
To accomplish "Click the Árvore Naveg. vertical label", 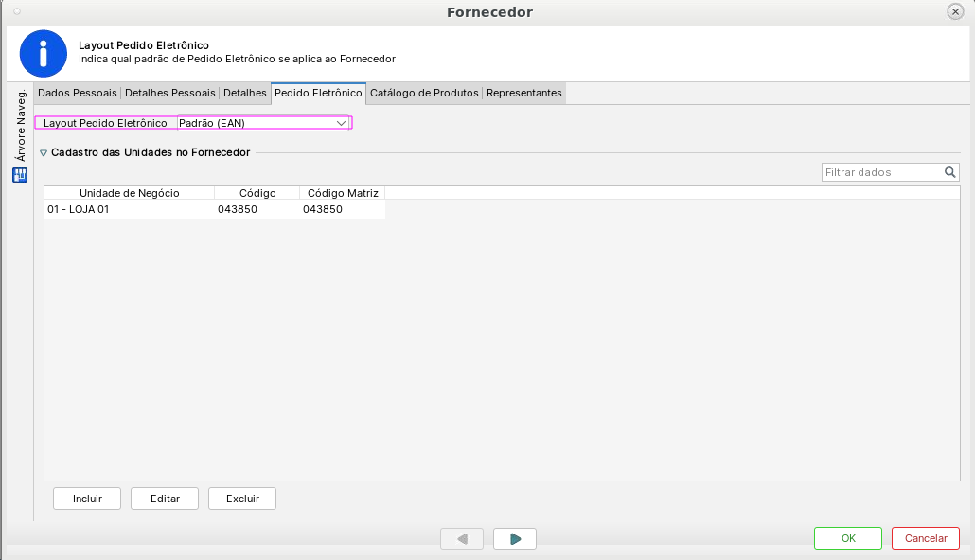I will 21,126.
